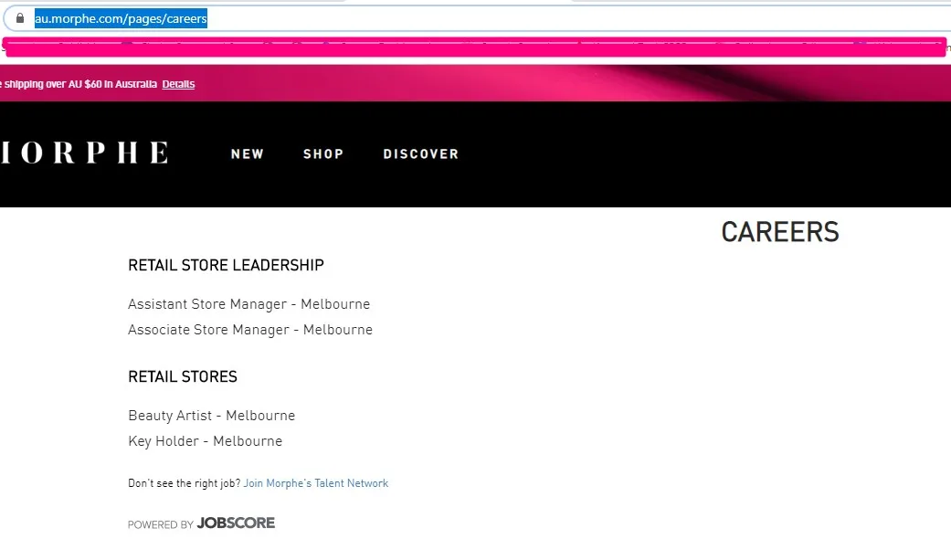
Task: Open Beauty Artist - Melbourne position
Action: pyautogui.click(x=211, y=416)
